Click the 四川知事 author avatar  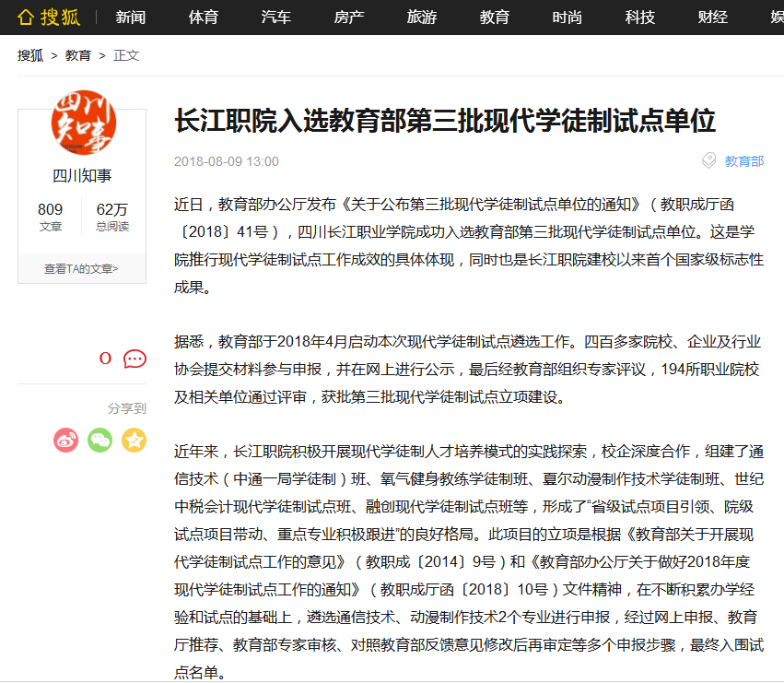point(84,123)
